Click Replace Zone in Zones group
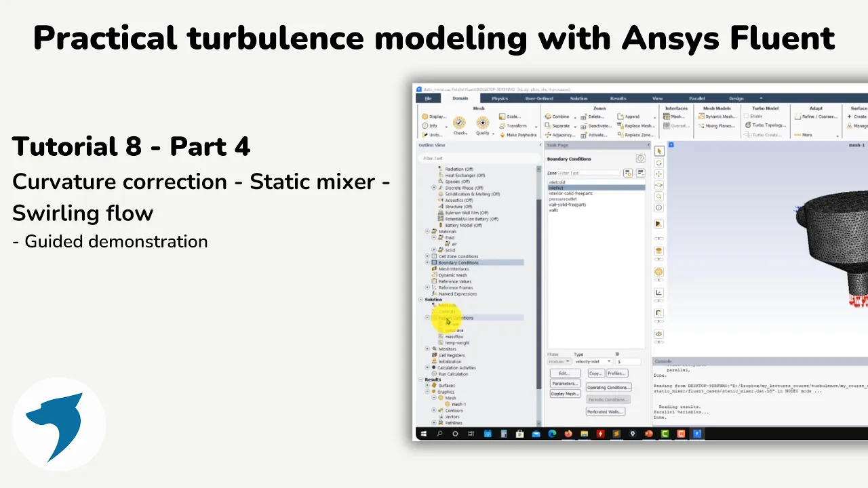 636,135
